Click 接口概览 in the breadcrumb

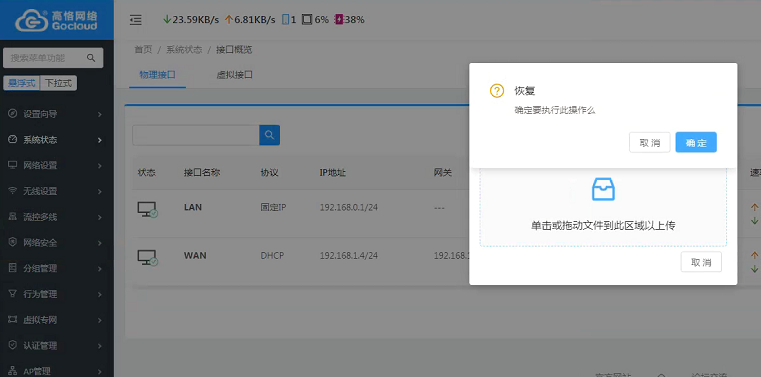click(x=234, y=49)
